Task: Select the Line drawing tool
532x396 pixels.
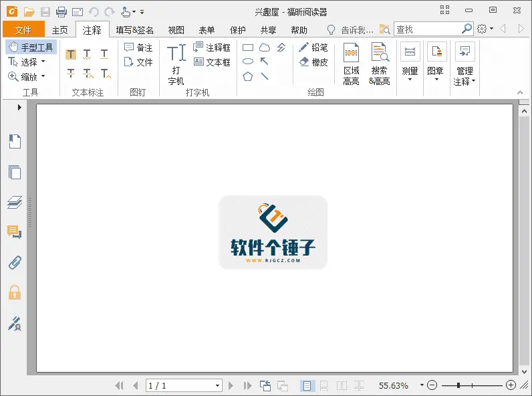Action: (265, 76)
